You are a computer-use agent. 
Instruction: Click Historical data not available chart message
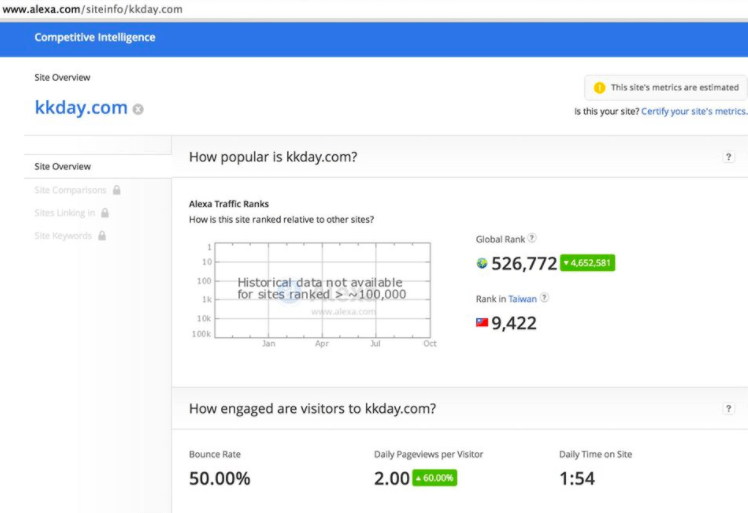pyautogui.click(x=322, y=288)
